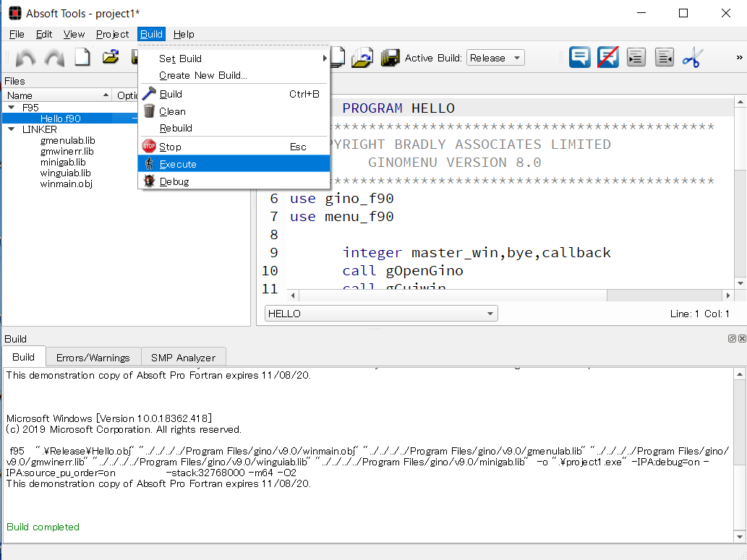
Task: Select minigab.lib in the Files tree
Action: pos(63,163)
